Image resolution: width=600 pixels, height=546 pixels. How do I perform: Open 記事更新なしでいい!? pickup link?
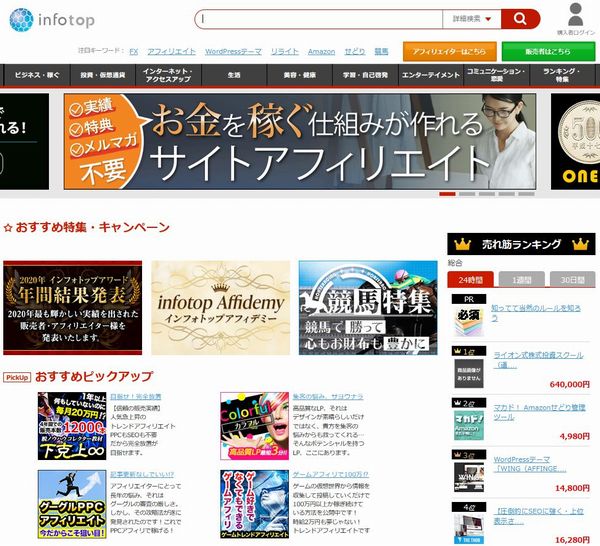click(142, 474)
